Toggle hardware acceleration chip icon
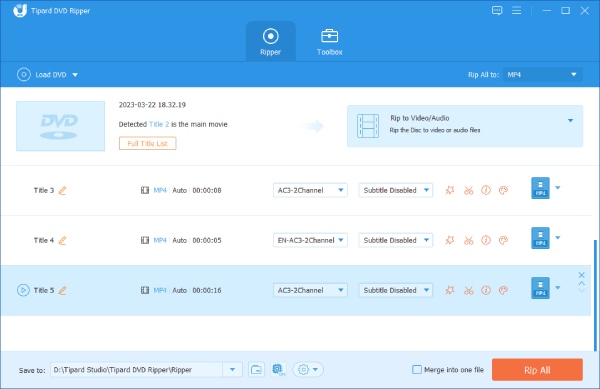 (278, 370)
